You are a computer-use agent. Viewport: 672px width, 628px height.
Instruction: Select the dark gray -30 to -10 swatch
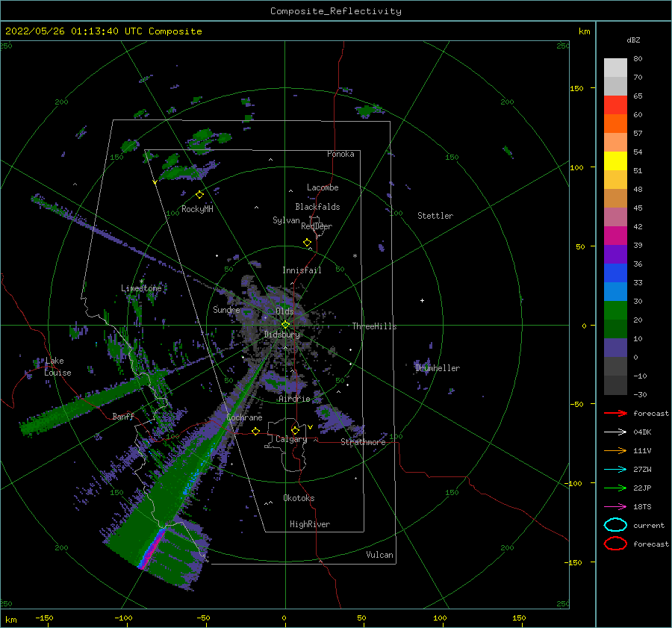(615, 385)
